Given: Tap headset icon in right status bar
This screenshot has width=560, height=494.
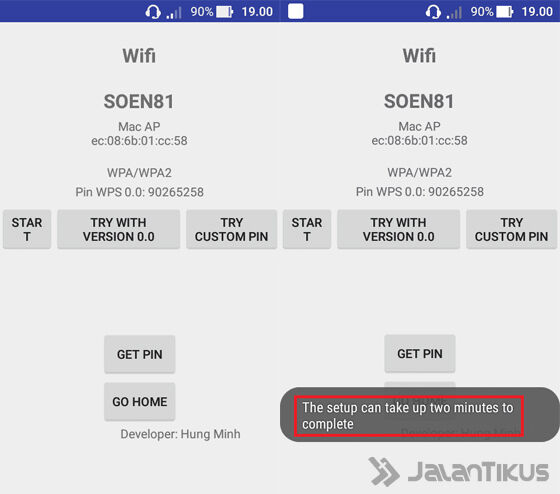Looking at the screenshot, I should click(x=433, y=12).
